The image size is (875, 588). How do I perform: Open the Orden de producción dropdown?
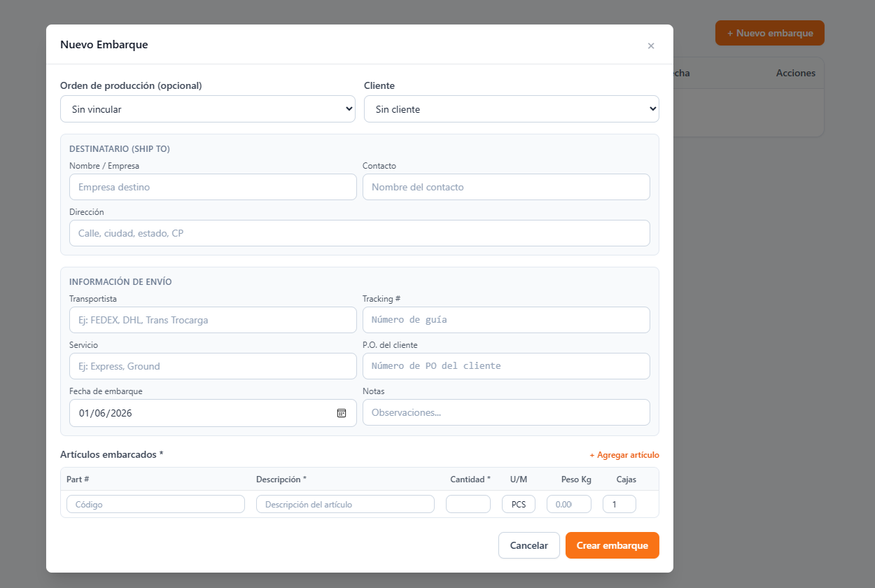208,109
